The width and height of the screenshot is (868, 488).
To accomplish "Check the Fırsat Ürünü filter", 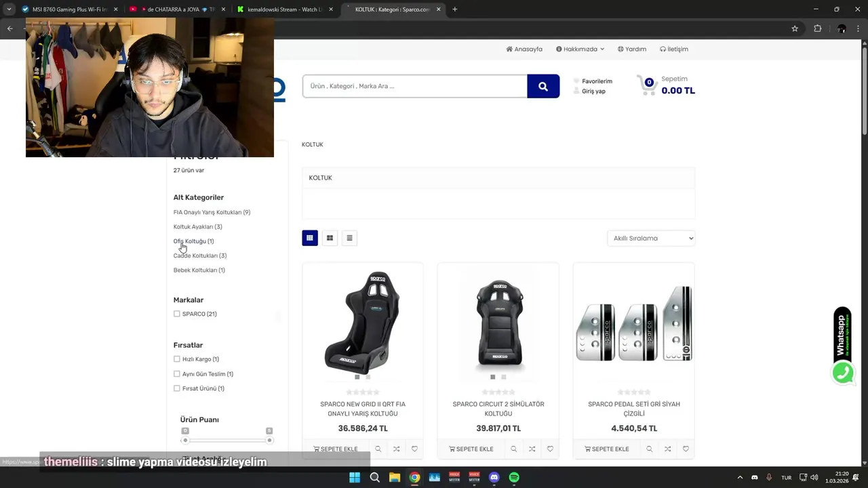I will point(177,388).
